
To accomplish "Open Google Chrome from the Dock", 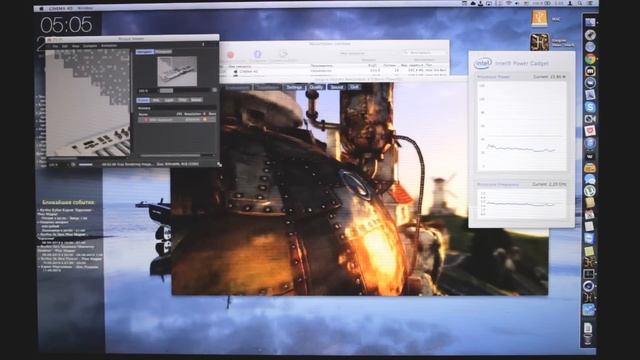I will pyautogui.click(x=590, y=59).
